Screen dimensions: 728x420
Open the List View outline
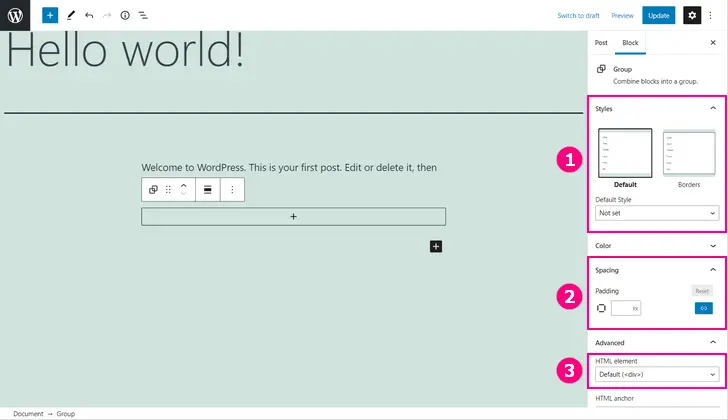click(x=143, y=15)
